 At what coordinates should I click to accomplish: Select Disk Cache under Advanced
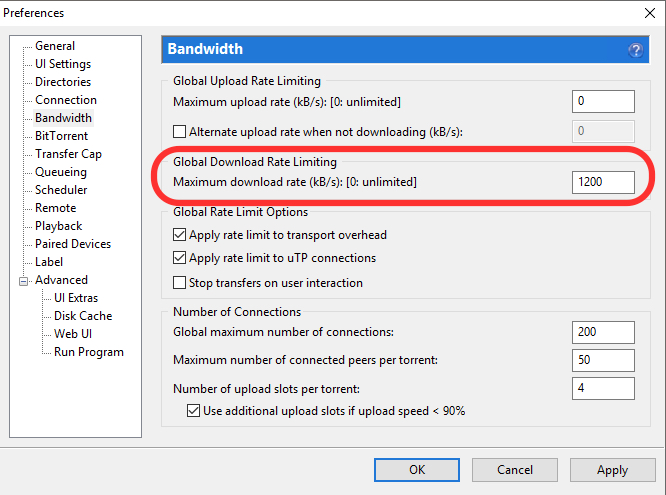[83, 316]
